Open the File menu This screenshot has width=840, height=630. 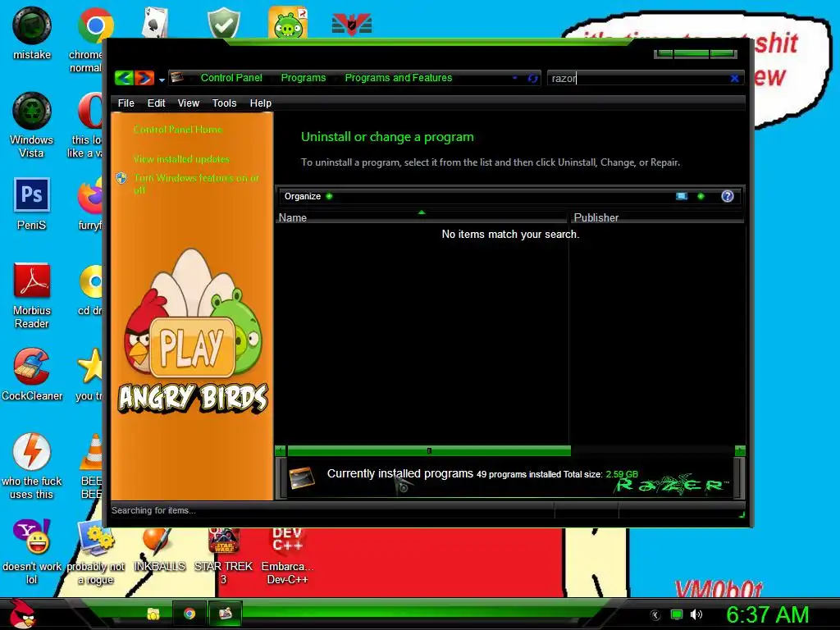(x=126, y=103)
